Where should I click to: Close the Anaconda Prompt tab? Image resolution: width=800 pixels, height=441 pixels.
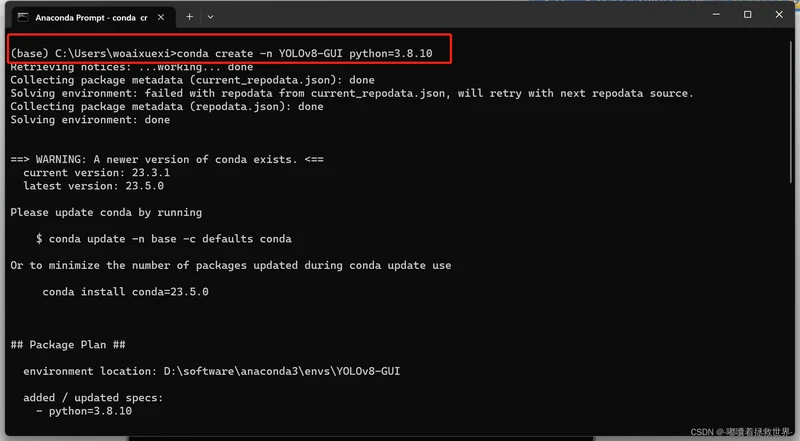pyautogui.click(x=161, y=17)
